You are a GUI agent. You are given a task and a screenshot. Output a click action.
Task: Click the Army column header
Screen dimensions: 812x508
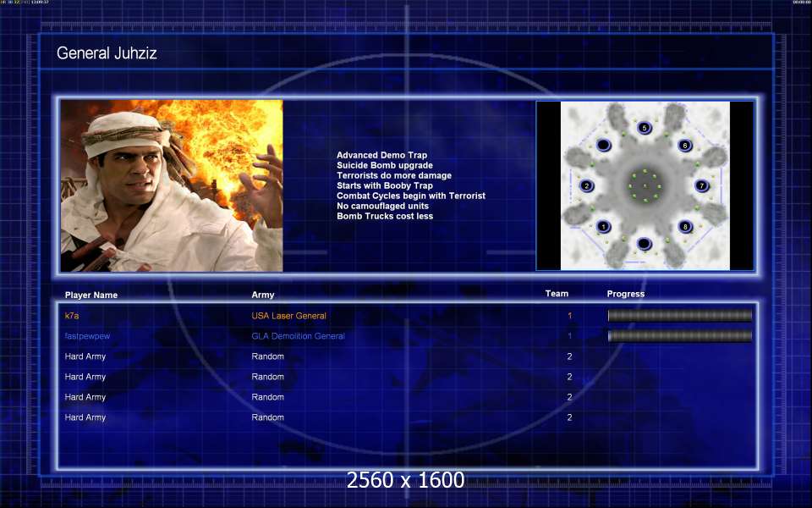(x=263, y=295)
